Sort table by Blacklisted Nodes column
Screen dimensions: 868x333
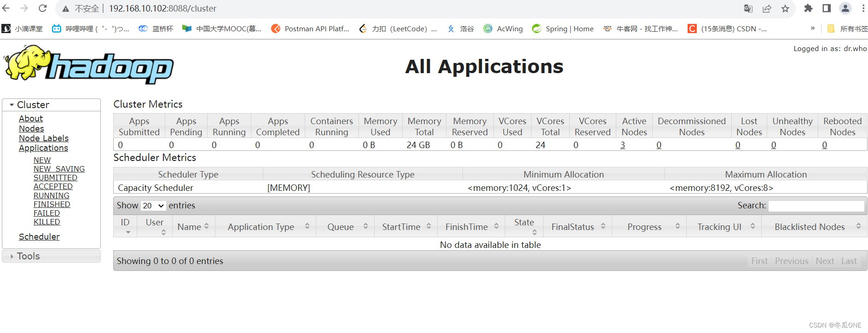pyautogui.click(x=815, y=227)
